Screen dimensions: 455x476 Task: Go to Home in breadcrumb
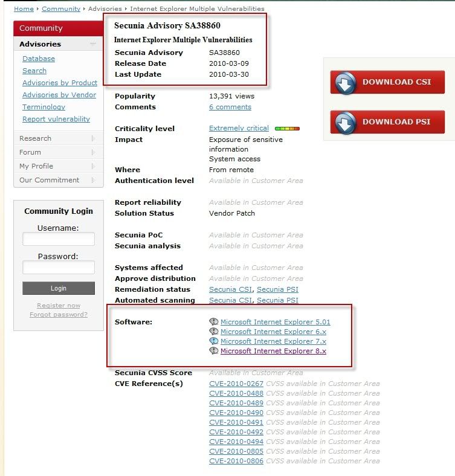24,9
